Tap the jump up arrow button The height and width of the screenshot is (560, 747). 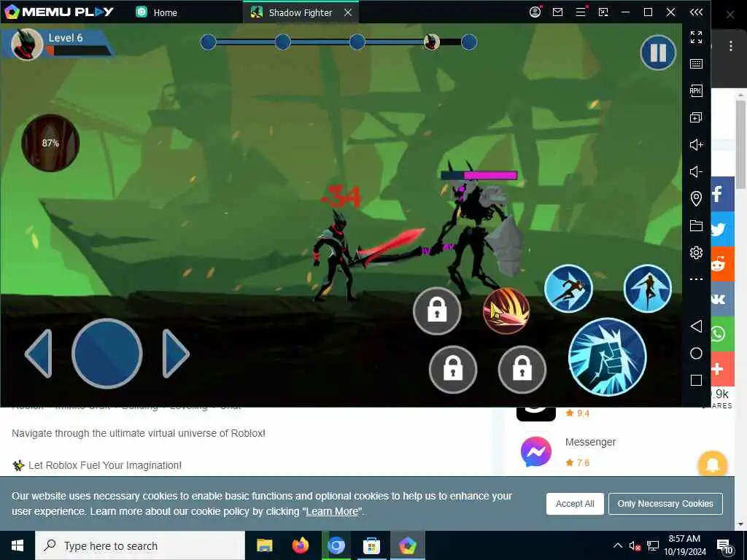click(x=648, y=289)
